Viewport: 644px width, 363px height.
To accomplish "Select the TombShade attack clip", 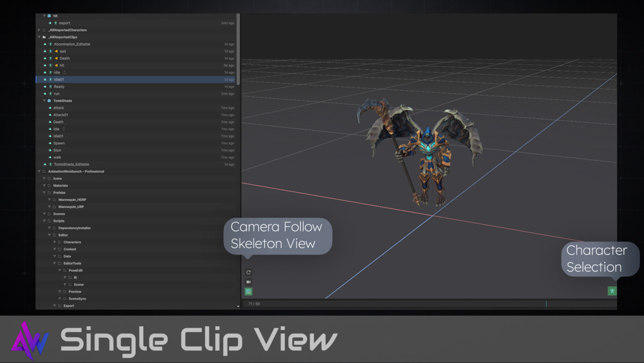I will click(x=58, y=108).
